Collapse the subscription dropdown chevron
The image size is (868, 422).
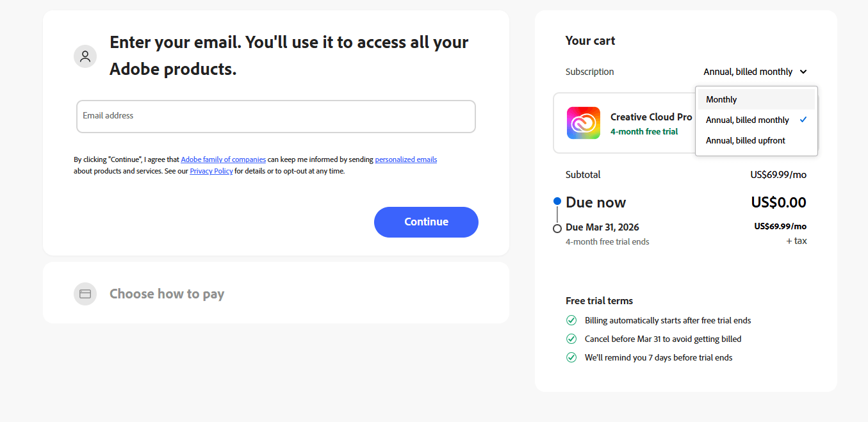click(803, 72)
